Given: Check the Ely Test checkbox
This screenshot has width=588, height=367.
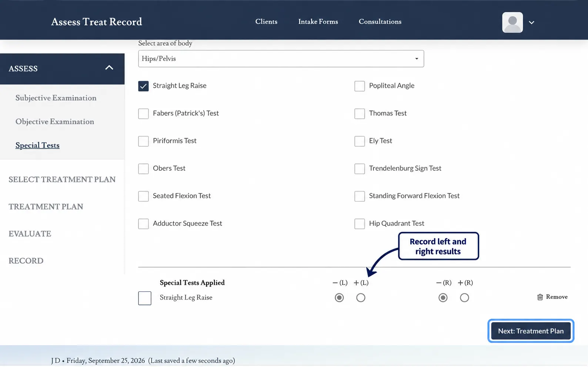Looking at the screenshot, I should point(360,141).
